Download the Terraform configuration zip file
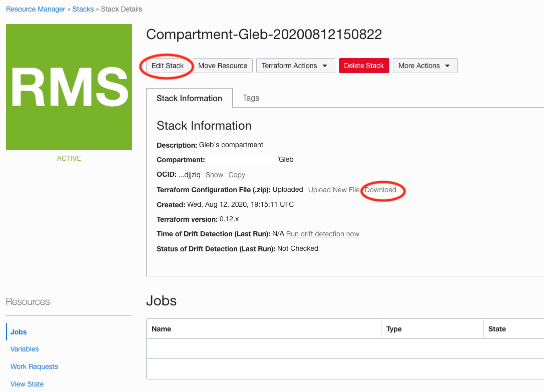 tap(381, 190)
